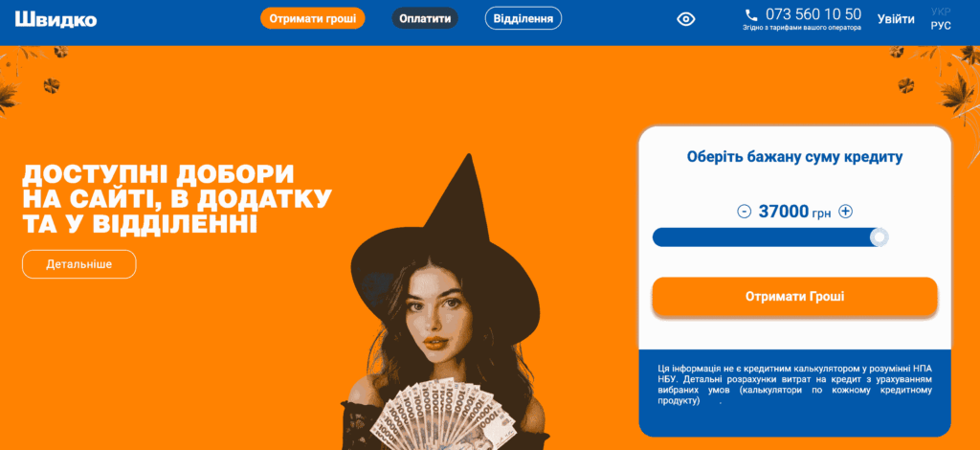The width and height of the screenshot is (980, 450).
Task: Switch language to РУС
Action: point(941,26)
